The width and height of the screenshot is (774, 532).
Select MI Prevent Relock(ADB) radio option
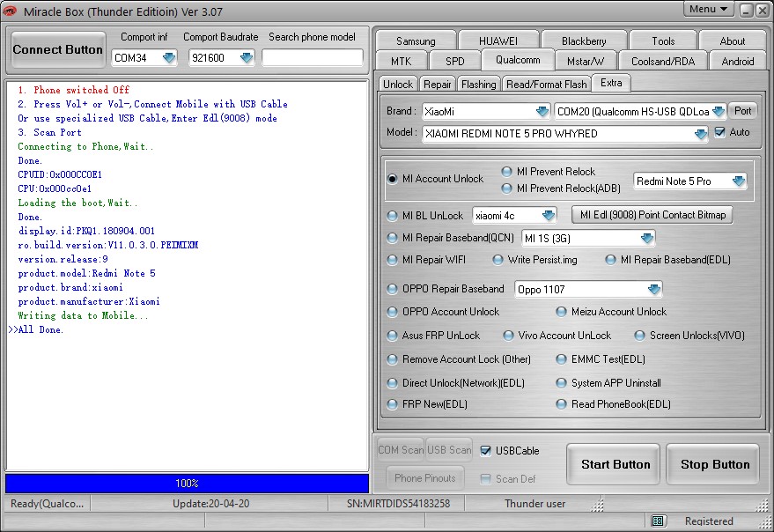507,188
